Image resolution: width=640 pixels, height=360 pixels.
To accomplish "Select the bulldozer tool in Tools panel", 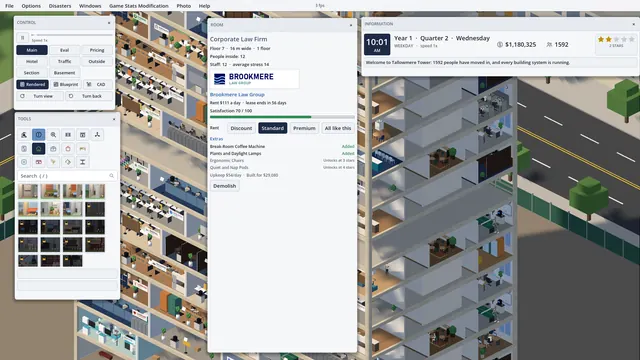I will pyautogui.click(x=24, y=135).
